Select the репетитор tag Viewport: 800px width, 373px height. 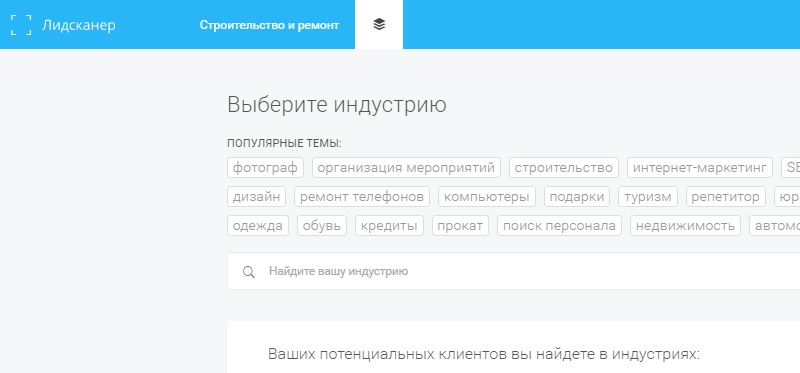click(726, 196)
